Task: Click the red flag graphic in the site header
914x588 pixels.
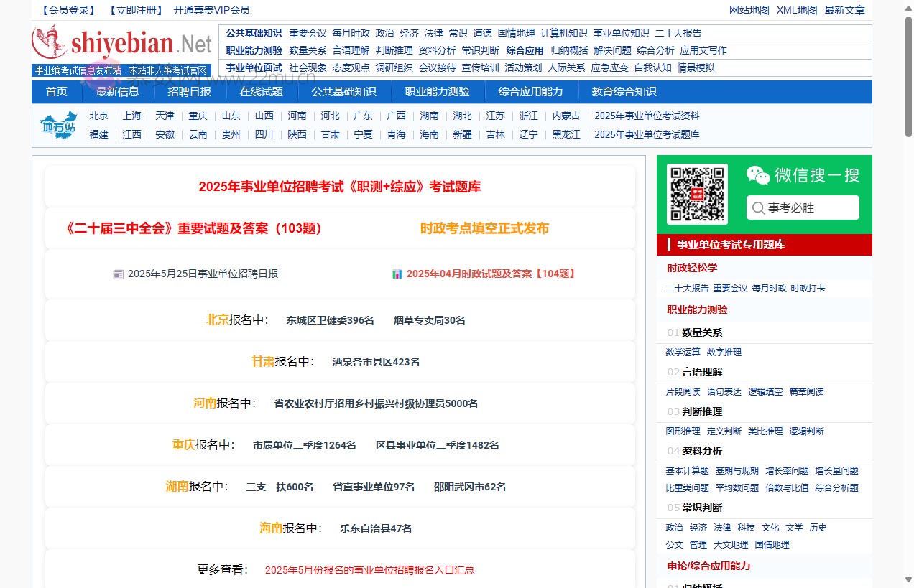Action: click(46, 37)
